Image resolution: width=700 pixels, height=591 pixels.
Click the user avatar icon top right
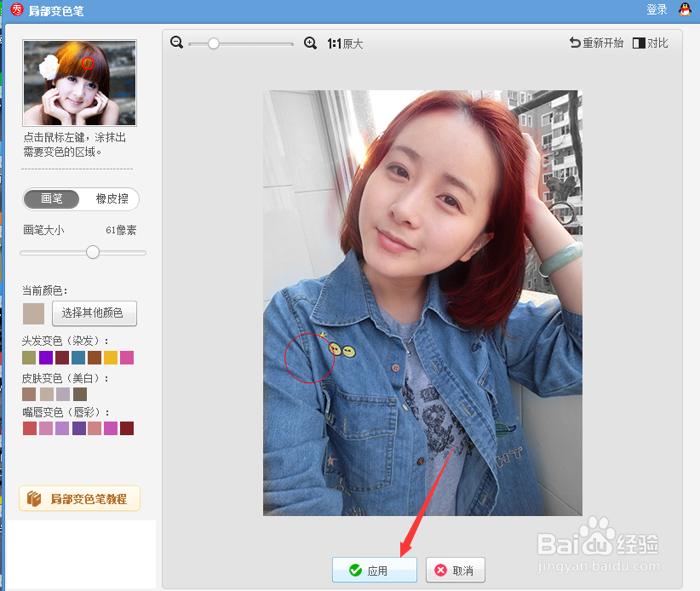684,9
